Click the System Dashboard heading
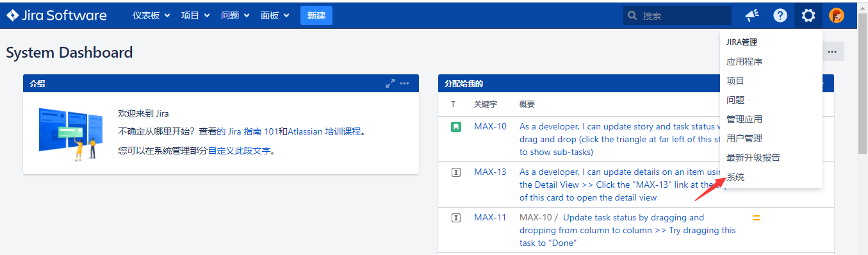The width and height of the screenshot is (868, 255). (69, 53)
